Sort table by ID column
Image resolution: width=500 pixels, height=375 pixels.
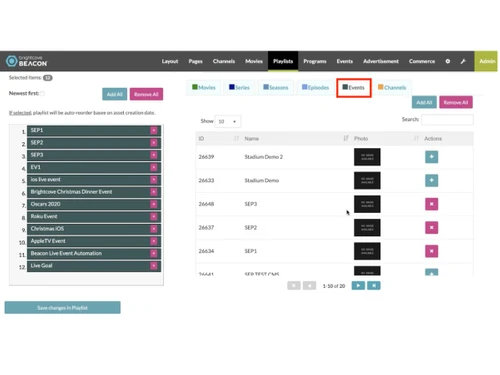point(219,139)
